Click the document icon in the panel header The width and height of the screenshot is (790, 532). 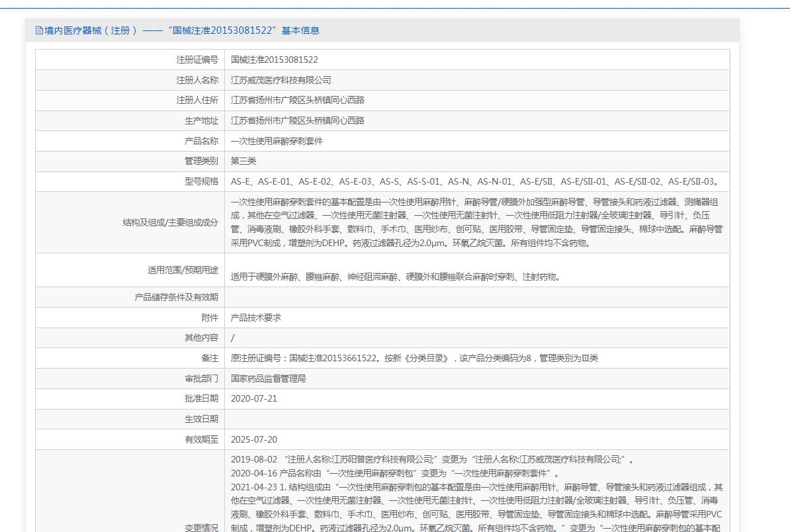point(39,30)
